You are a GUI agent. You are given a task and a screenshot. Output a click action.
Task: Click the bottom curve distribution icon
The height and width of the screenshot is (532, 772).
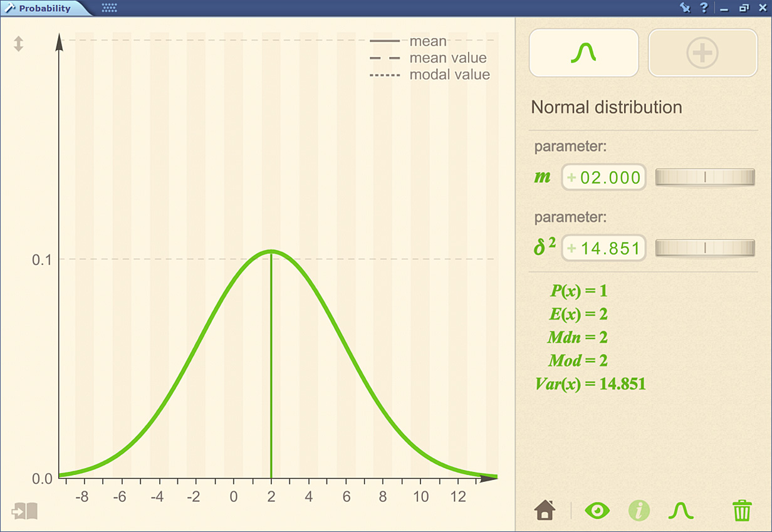[x=681, y=510]
